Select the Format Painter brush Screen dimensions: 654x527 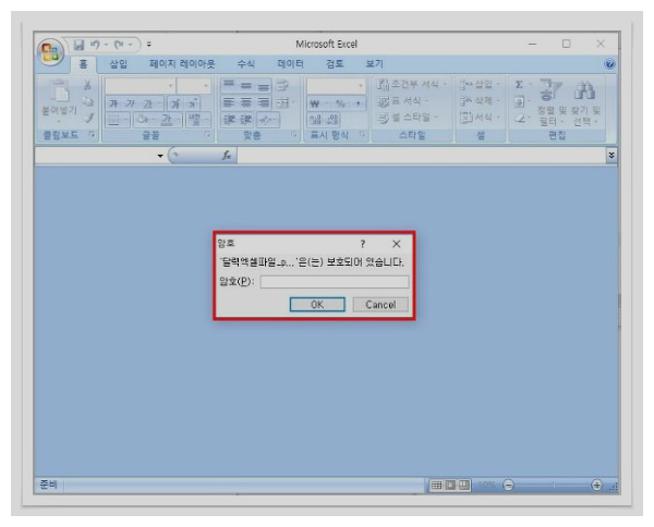[89, 118]
